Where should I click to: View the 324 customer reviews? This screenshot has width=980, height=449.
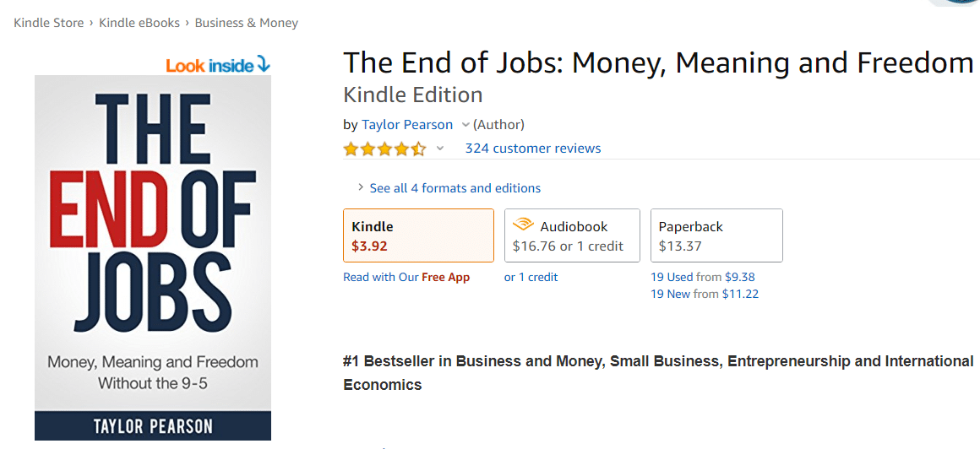click(x=533, y=149)
